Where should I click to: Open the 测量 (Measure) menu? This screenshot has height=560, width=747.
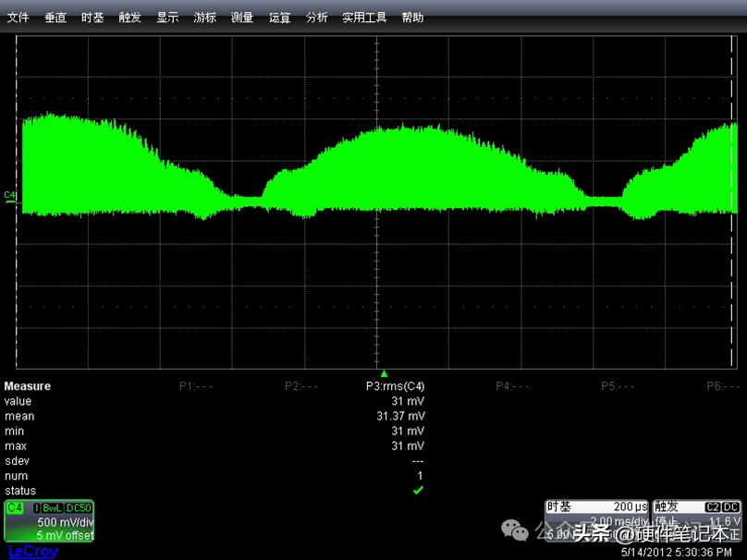pyautogui.click(x=242, y=18)
